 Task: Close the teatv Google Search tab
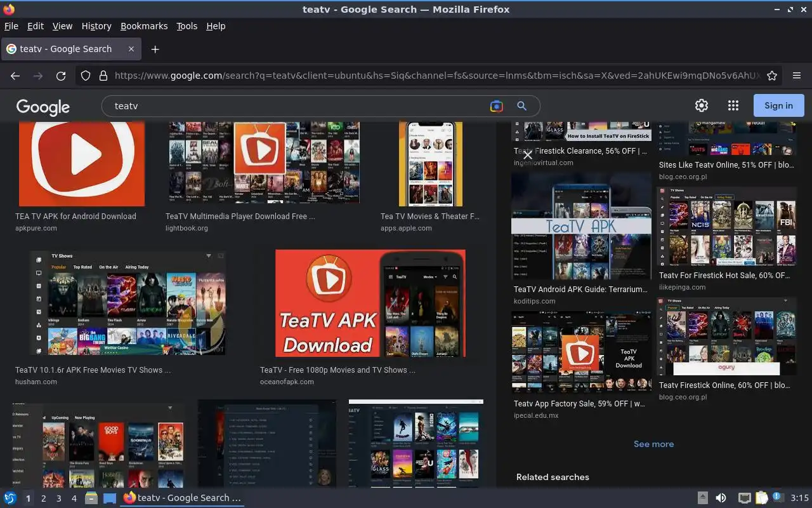tap(131, 49)
